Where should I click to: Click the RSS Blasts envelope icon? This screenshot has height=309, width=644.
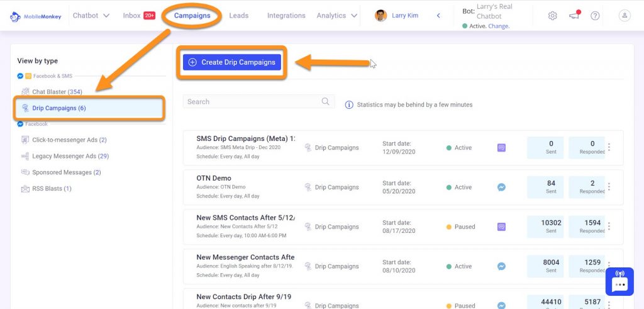[25, 189]
